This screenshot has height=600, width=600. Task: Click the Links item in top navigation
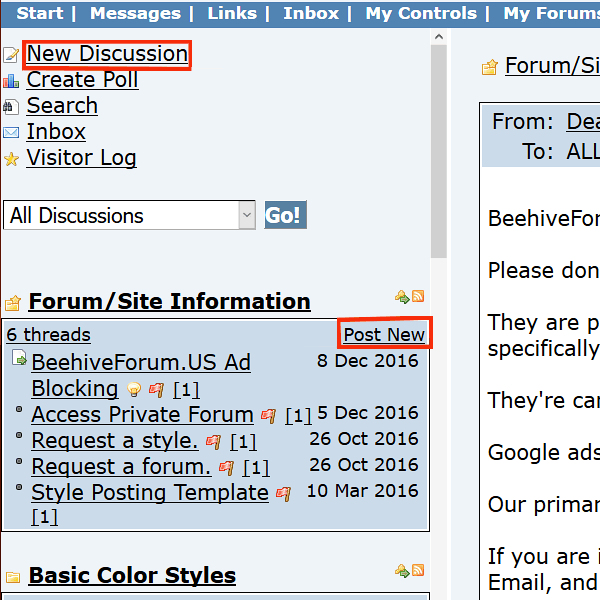click(x=232, y=13)
